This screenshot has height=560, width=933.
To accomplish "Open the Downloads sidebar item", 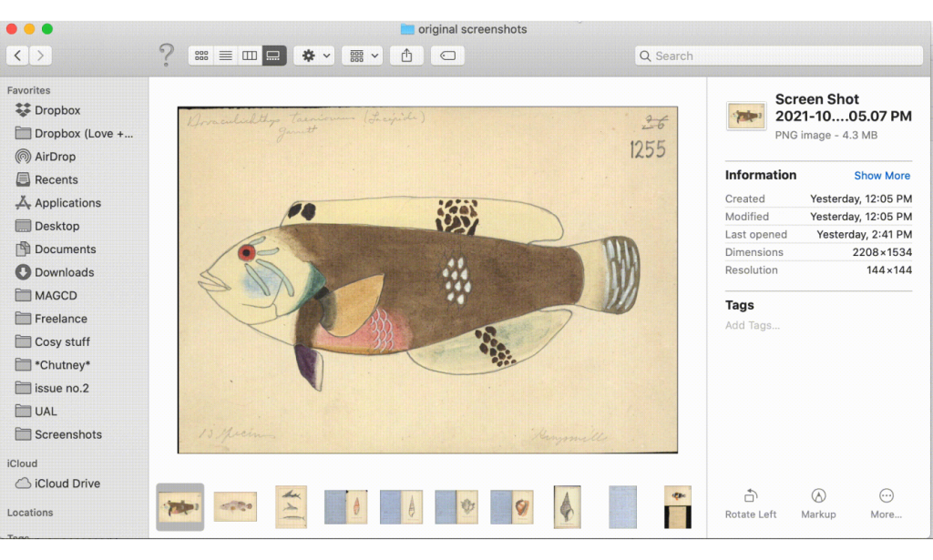I will 55,272.
